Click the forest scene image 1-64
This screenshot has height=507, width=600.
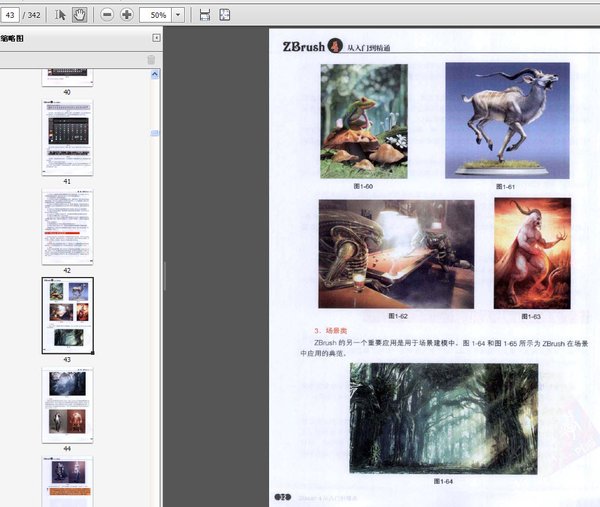[444, 419]
